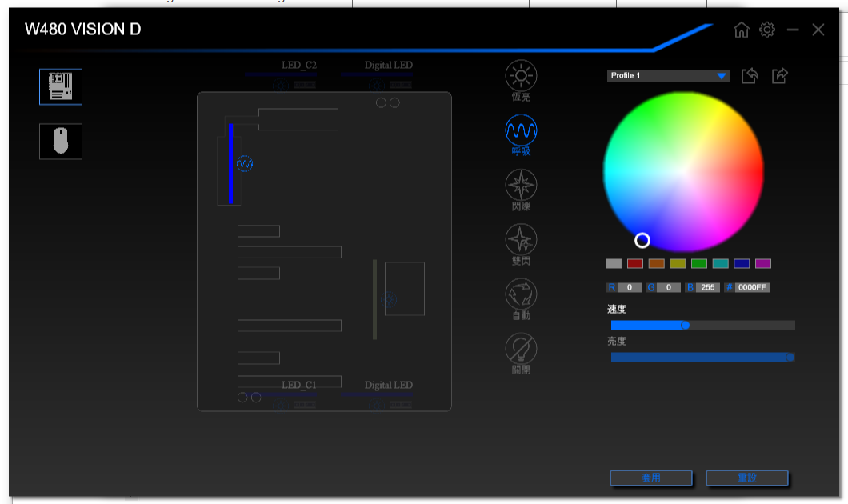
Task: Select the teal color swatch
Action: tap(720, 263)
